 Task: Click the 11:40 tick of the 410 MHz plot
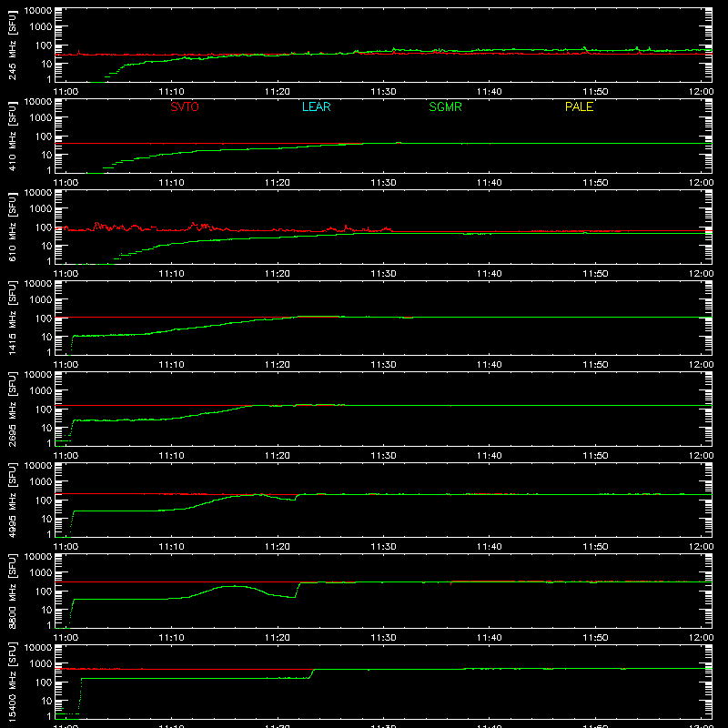click(x=490, y=183)
